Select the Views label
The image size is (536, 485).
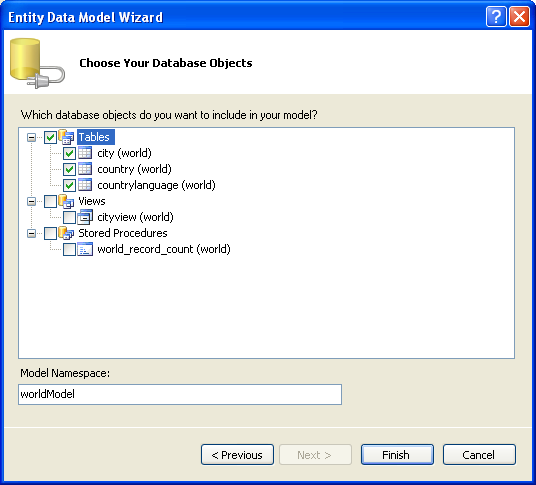click(x=92, y=201)
